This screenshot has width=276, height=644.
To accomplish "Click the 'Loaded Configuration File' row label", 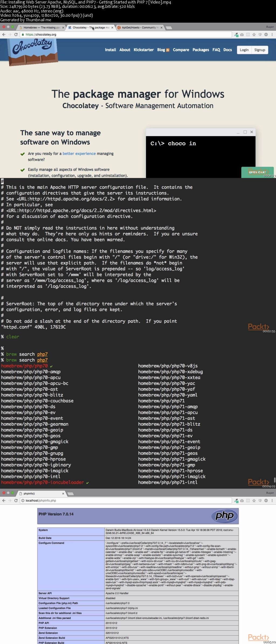I will click(x=54, y=608).
